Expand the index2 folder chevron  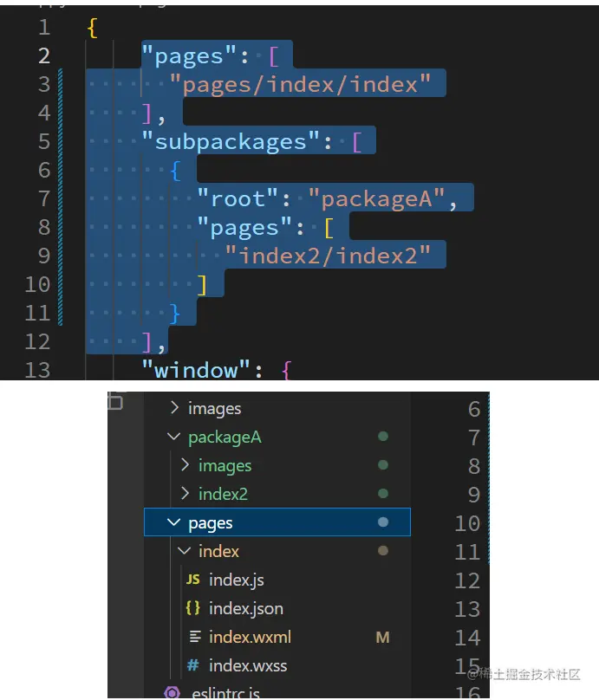coord(185,493)
